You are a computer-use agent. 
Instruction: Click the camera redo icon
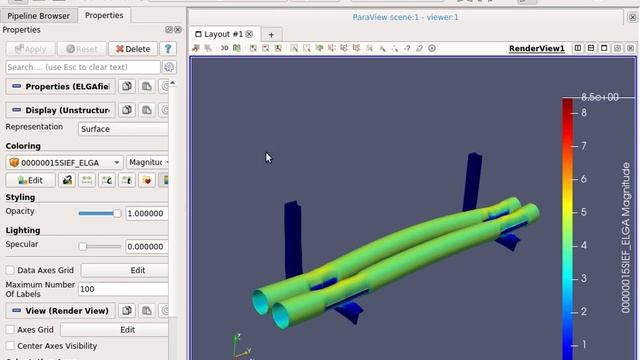[x=208, y=48]
